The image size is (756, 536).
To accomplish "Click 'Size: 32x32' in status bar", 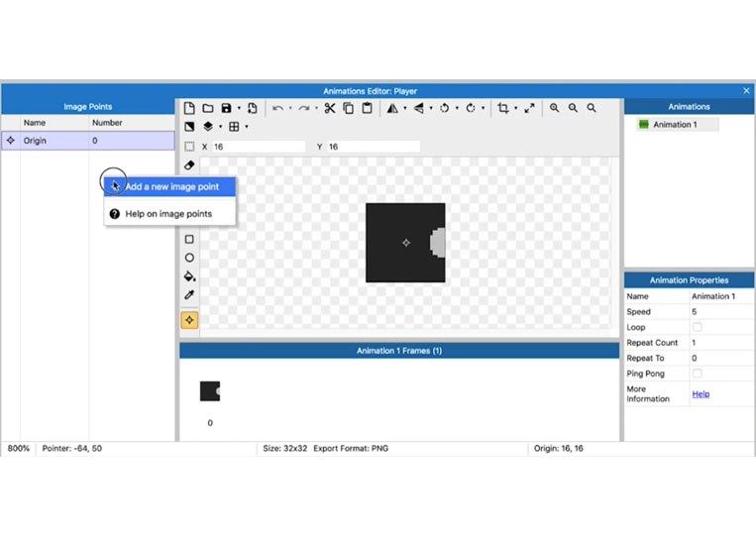I will point(285,448).
